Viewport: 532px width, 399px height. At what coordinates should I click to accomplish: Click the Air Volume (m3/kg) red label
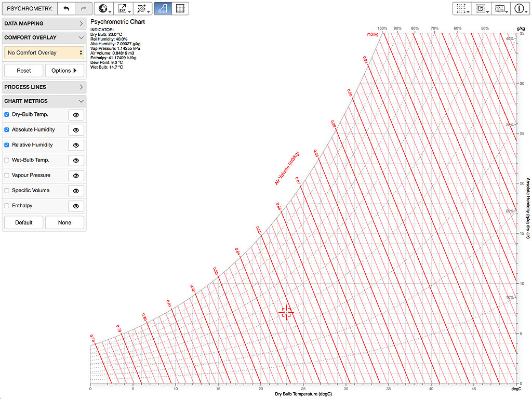point(287,168)
